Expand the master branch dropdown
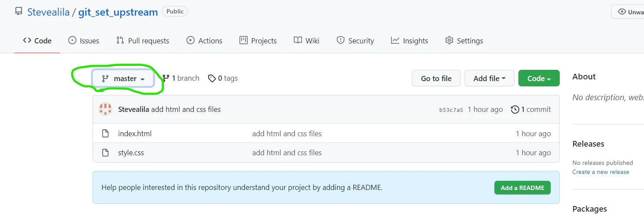 click(x=123, y=79)
